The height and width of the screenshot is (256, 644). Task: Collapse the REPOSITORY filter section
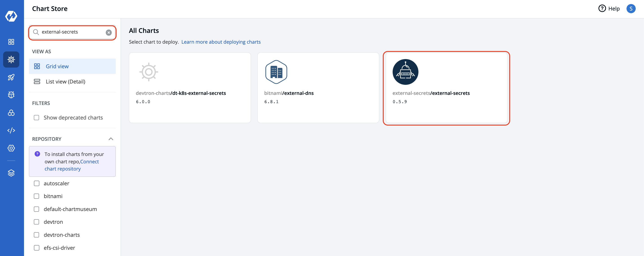click(x=111, y=139)
